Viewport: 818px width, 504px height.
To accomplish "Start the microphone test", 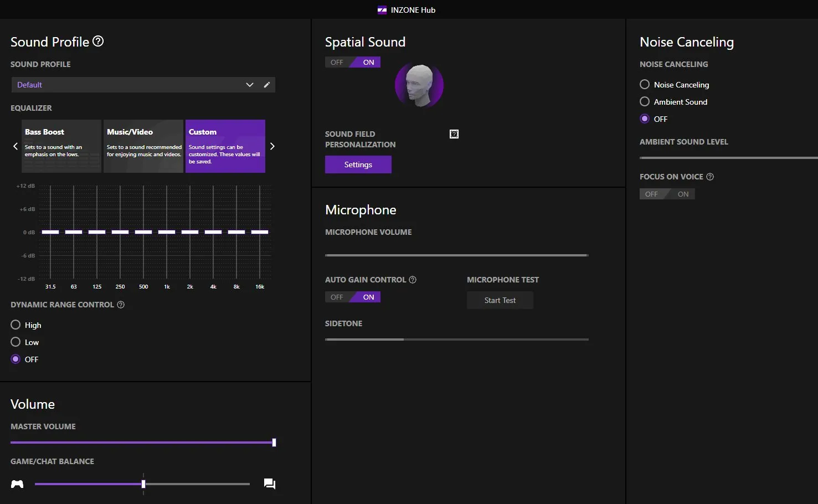I will 500,300.
